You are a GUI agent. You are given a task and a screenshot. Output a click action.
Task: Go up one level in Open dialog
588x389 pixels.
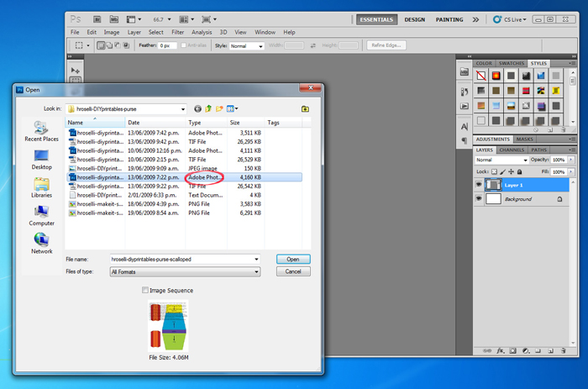click(208, 108)
